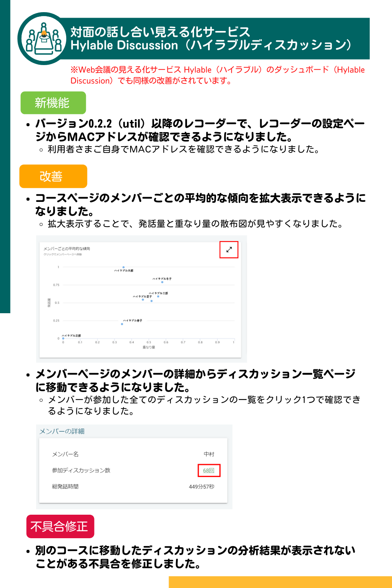Screen dimensions: 392x588
Task: Click the Hylable Discussion header subtitle line
Action: point(211,45)
